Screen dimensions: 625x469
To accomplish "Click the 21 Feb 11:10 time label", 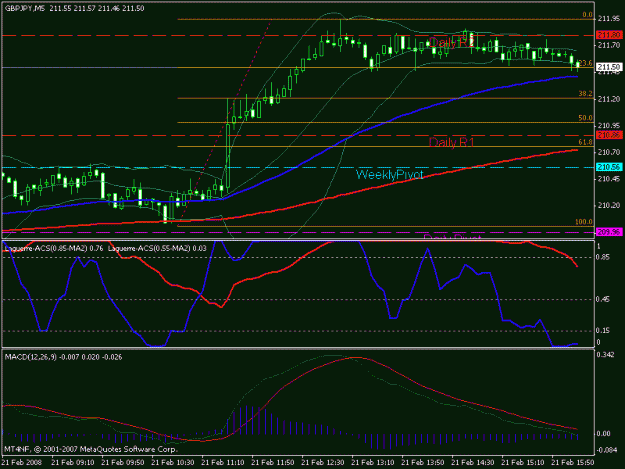I will click(x=222, y=462).
